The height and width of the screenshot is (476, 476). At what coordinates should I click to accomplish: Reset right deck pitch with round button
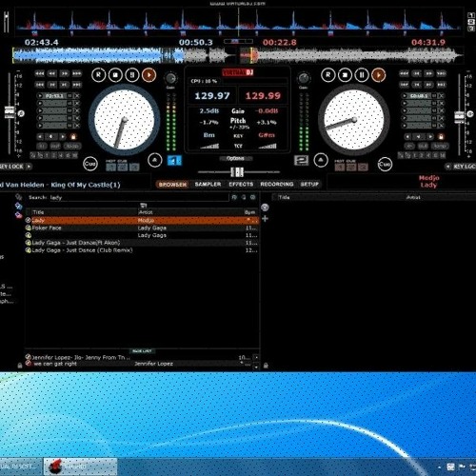[x=470, y=114]
